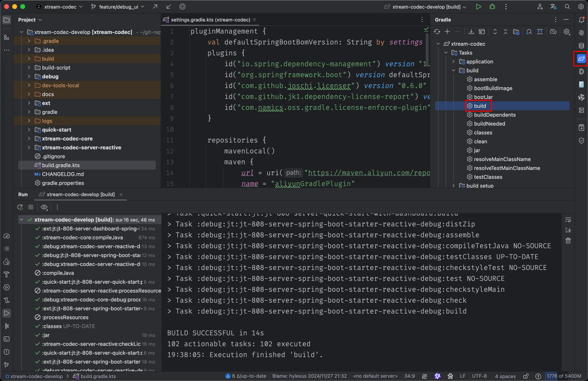Collapse the Gradle build task group
Image resolution: width=588 pixels, height=381 pixels.
click(x=454, y=71)
